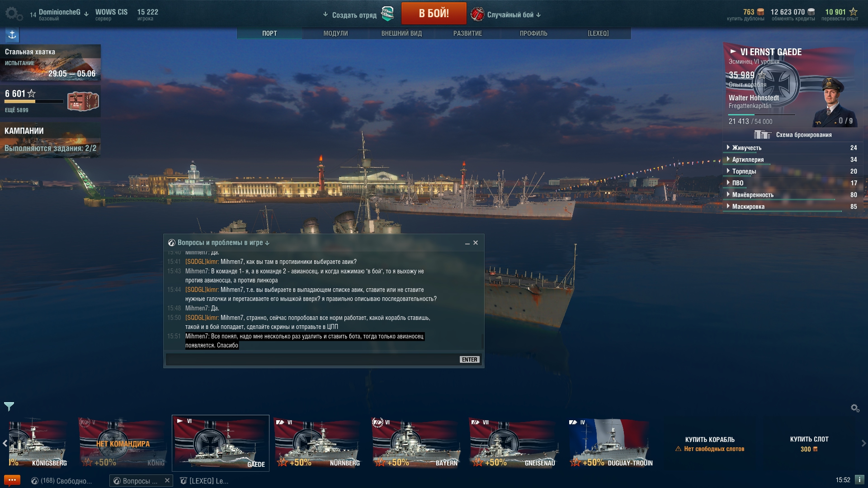868x488 pixels.
Task: Open the container crate icon
Action: point(83,101)
